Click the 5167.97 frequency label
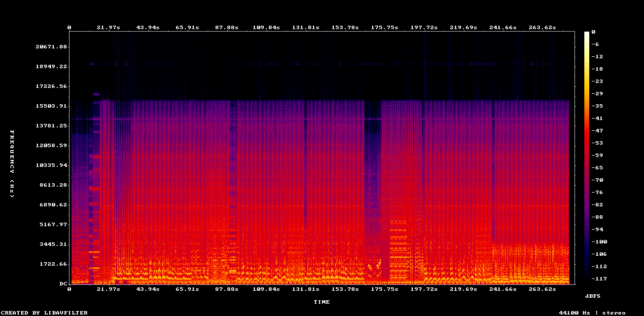 (53, 224)
